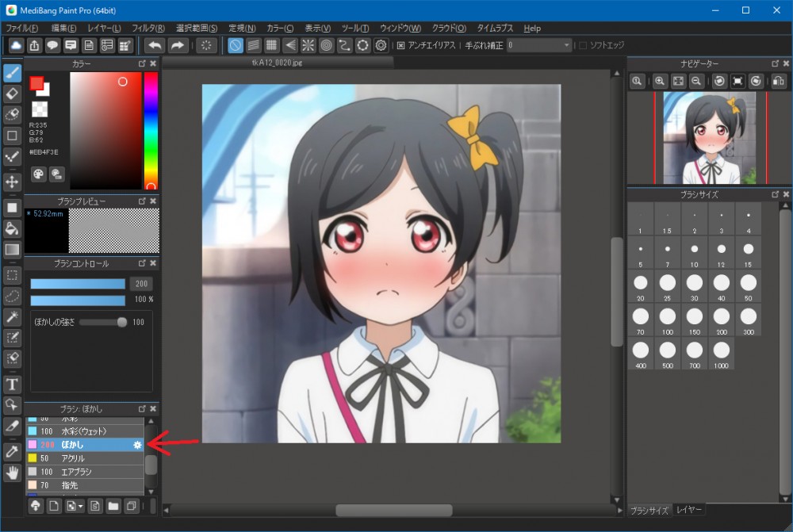Select the Eyedropper tool
The width and height of the screenshot is (793, 532).
(12, 452)
